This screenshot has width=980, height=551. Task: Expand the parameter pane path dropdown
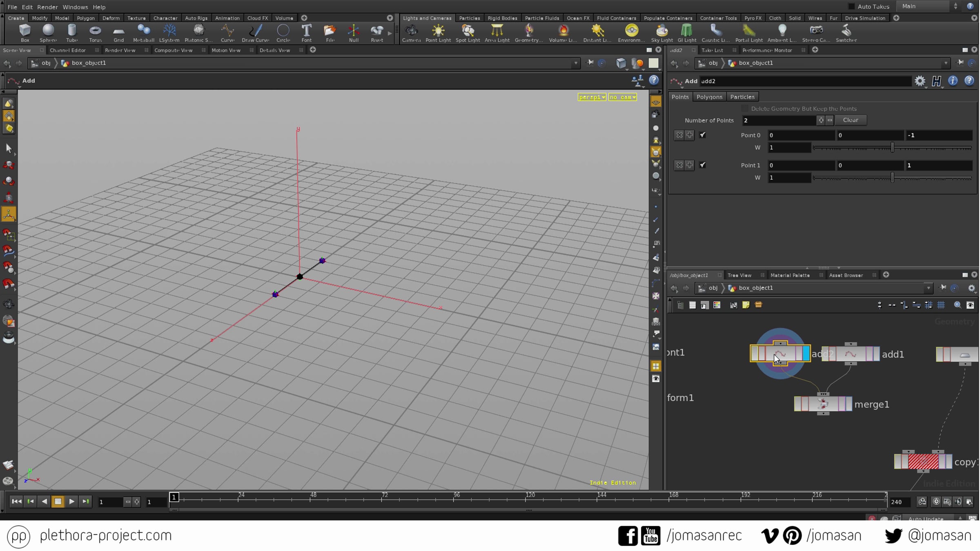point(946,63)
